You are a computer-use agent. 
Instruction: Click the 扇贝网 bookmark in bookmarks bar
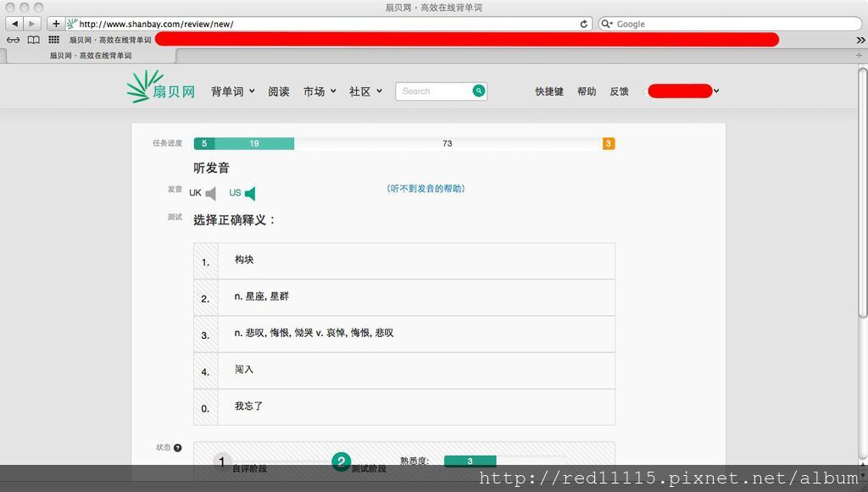[110, 40]
